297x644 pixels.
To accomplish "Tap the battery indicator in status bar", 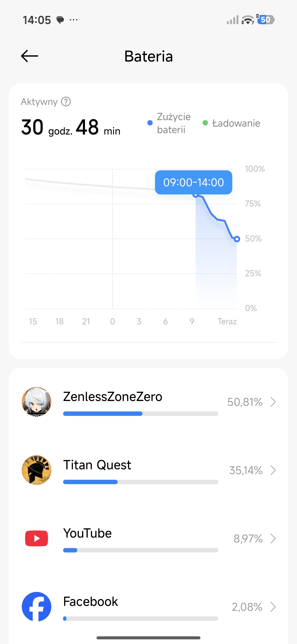I will coord(266,20).
